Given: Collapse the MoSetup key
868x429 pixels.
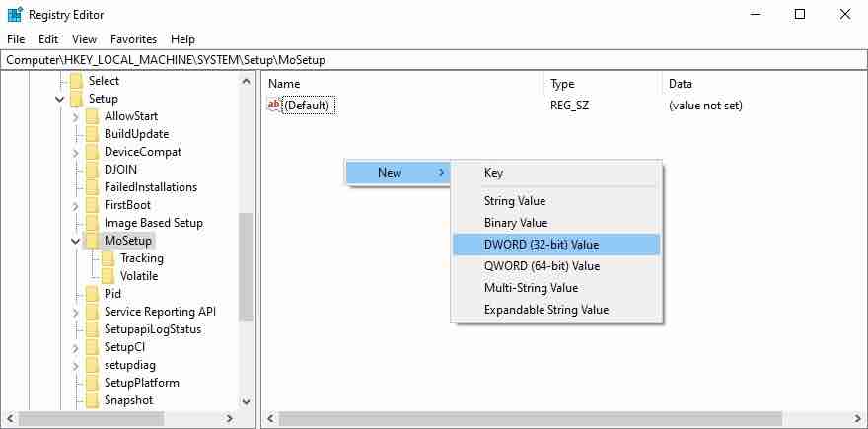Looking at the screenshot, I should click(76, 241).
